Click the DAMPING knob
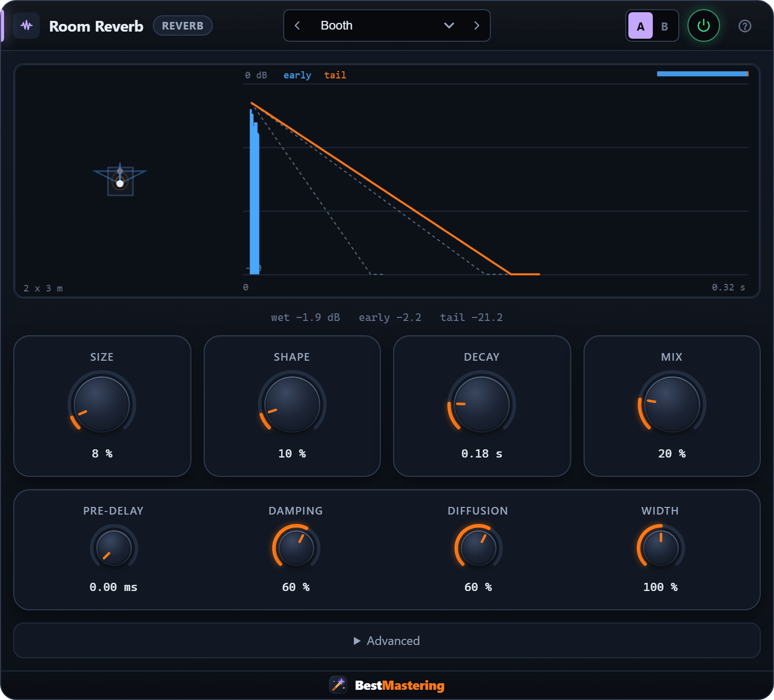Image resolution: width=774 pixels, height=700 pixels. click(296, 548)
